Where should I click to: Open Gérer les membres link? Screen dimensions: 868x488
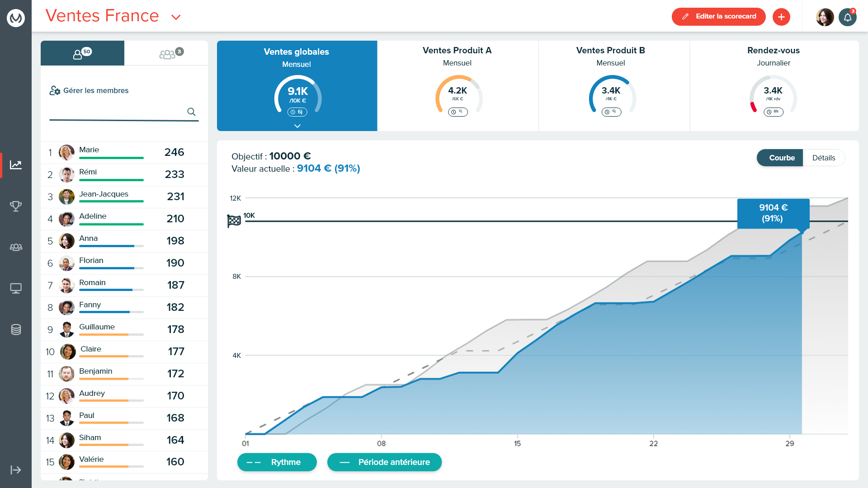(x=89, y=90)
